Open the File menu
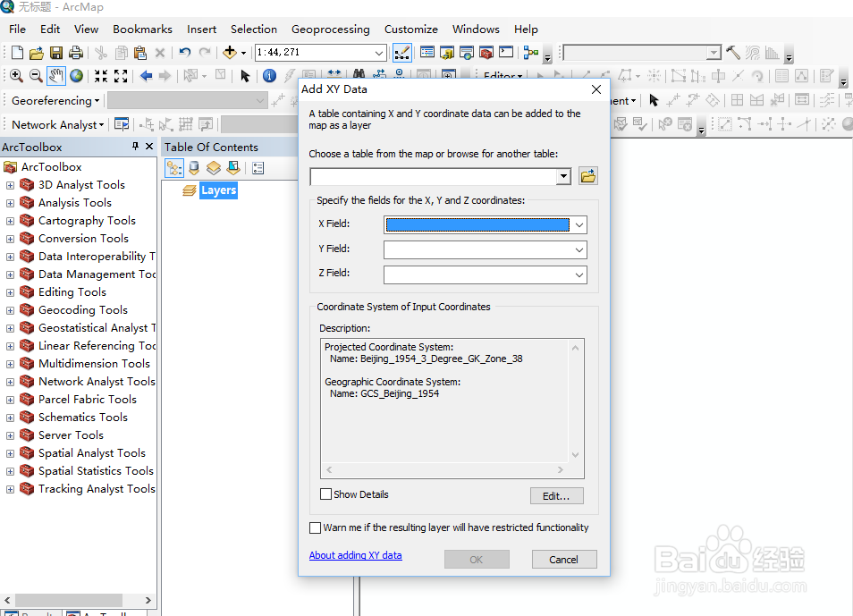 [17, 30]
